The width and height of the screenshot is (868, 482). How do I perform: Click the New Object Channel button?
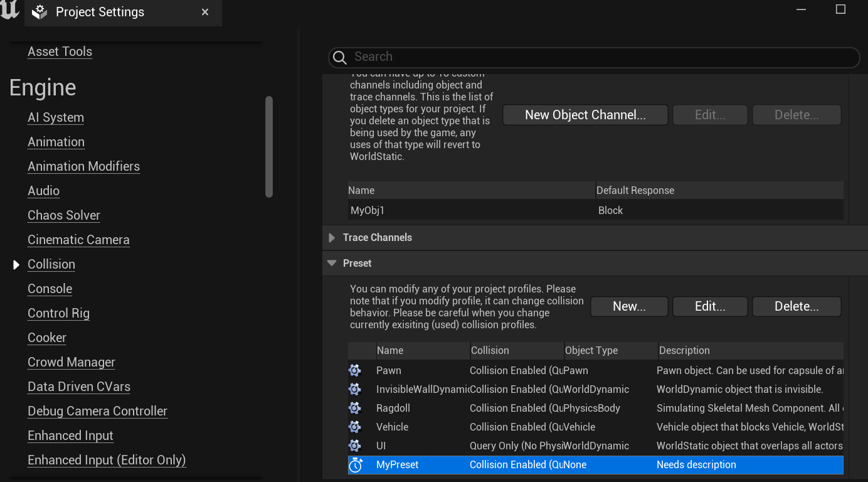pos(585,115)
